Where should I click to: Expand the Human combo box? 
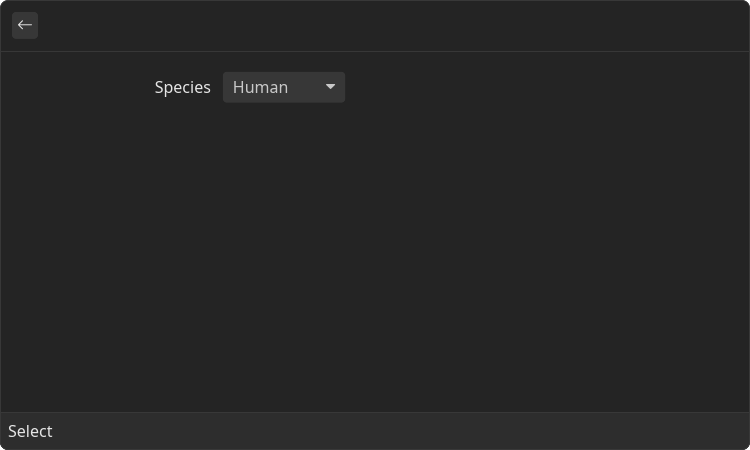[x=284, y=87]
